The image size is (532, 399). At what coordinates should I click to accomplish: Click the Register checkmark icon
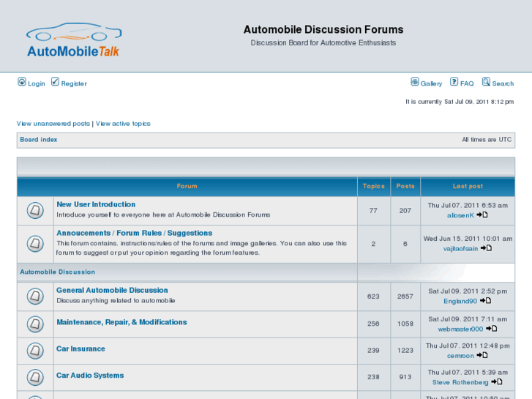(x=55, y=82)
